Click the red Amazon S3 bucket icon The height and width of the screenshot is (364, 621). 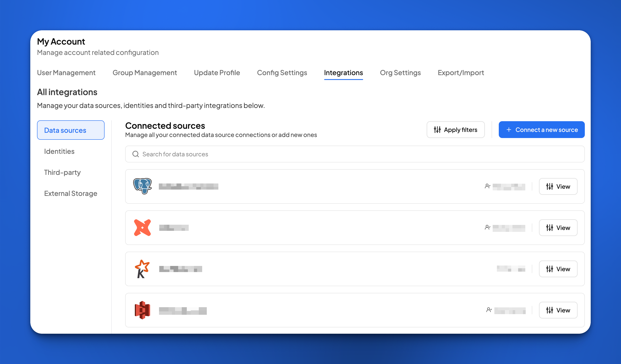pos(142,310)
